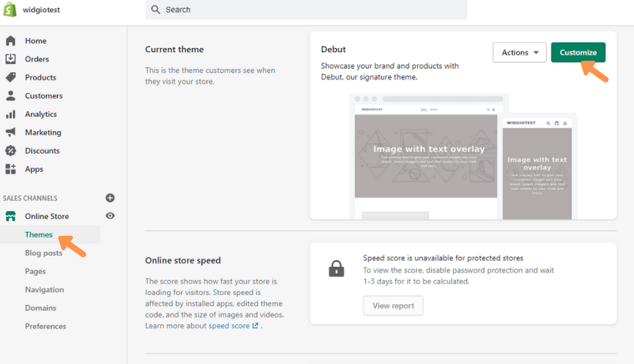This screenshot has height=364, width=634.
Task: Click the Online Store storefront icon
Action: tap(11, 216)
